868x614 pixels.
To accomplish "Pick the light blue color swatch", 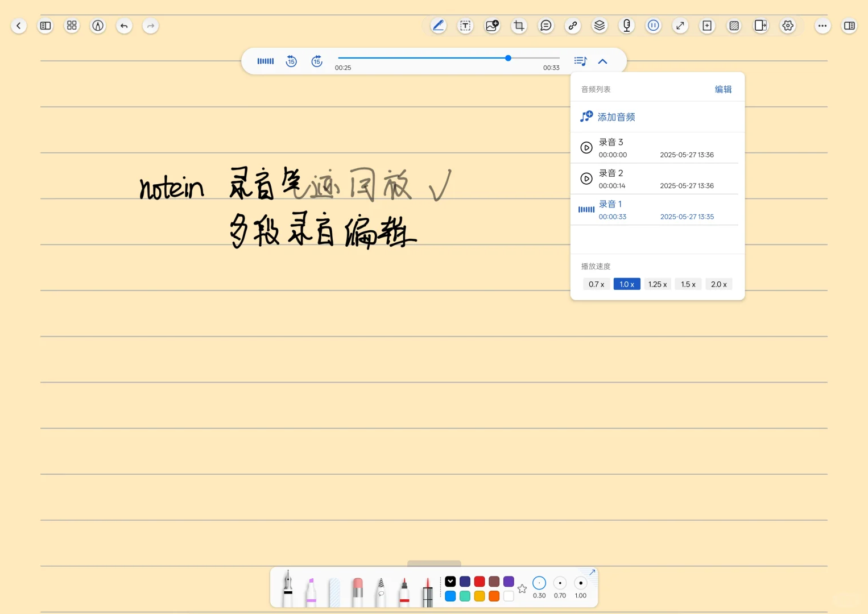I will [450, 596].
